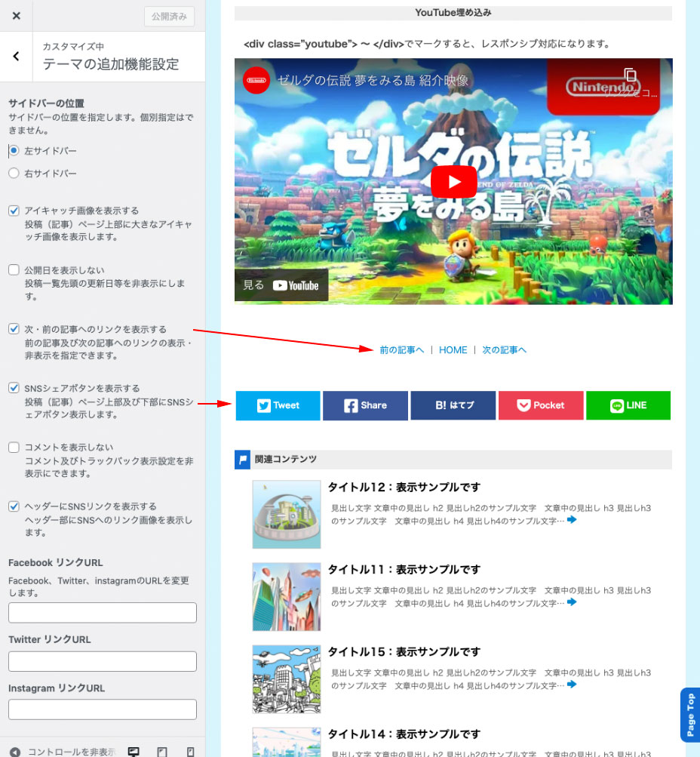
Task: Check the コメントを表示しない checkbox
Action: click(14, 447)
